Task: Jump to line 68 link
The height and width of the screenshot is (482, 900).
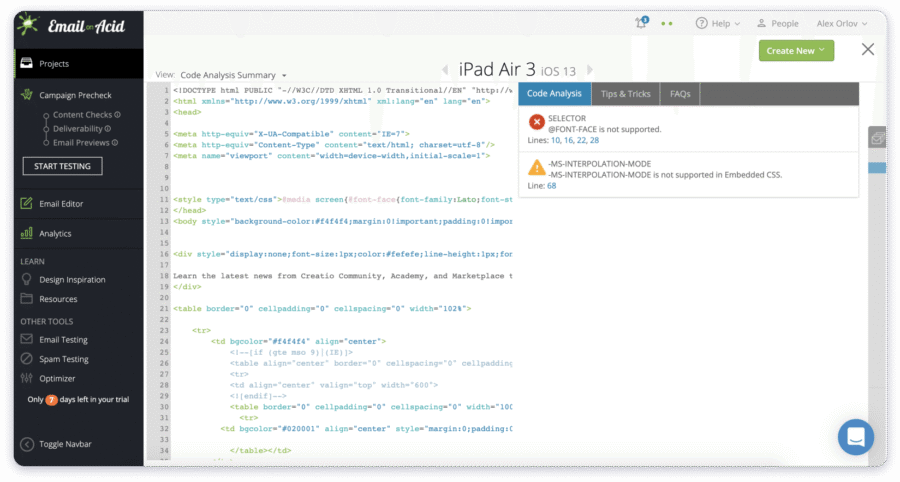Action: click(x=552, y=185)
